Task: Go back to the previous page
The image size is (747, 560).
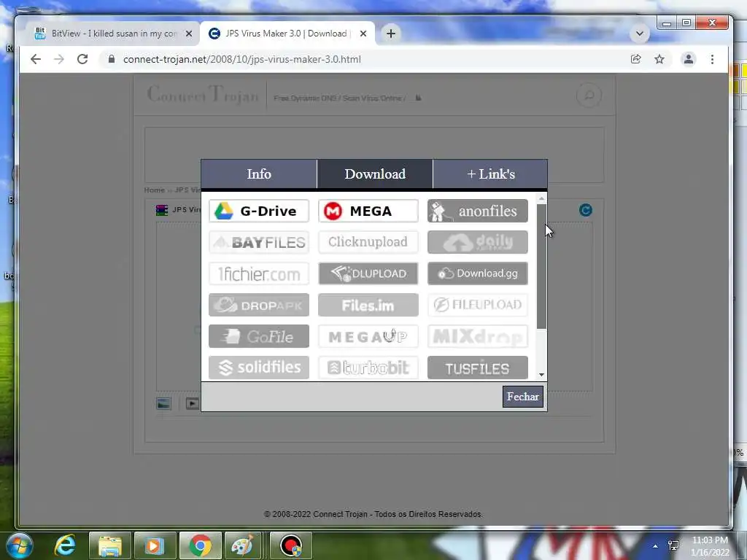Action: point(36,59)
